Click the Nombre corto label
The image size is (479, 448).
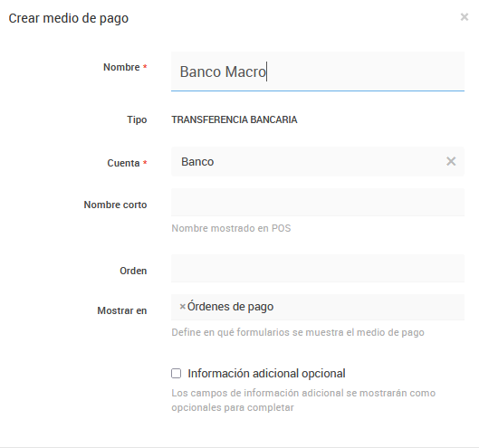[x=116, y=205]
